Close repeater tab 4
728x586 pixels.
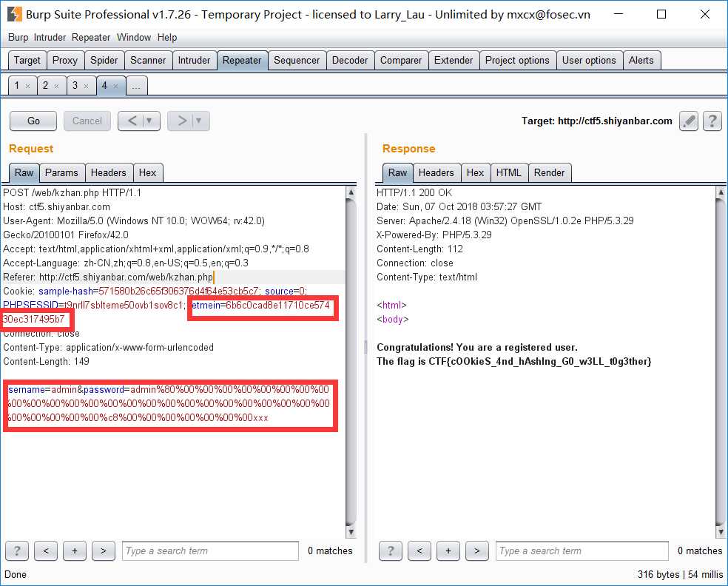pos(115,86)
